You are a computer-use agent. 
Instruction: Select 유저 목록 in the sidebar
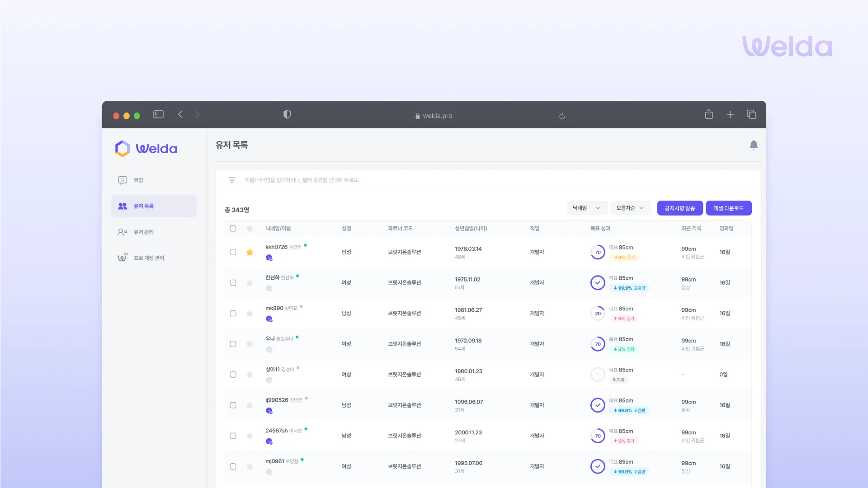pyautogui.click(x=154, y=206)
